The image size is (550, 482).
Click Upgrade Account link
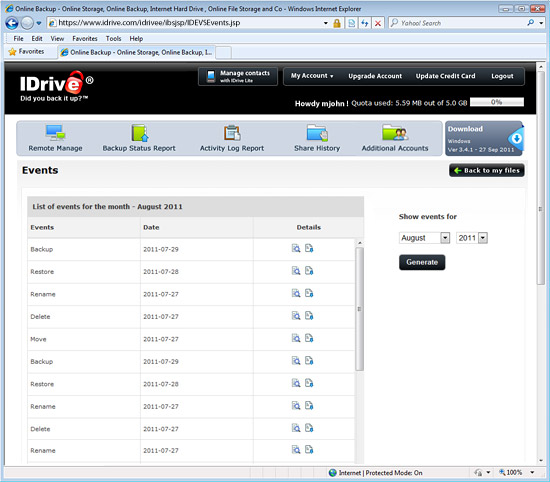pos(375,76)
